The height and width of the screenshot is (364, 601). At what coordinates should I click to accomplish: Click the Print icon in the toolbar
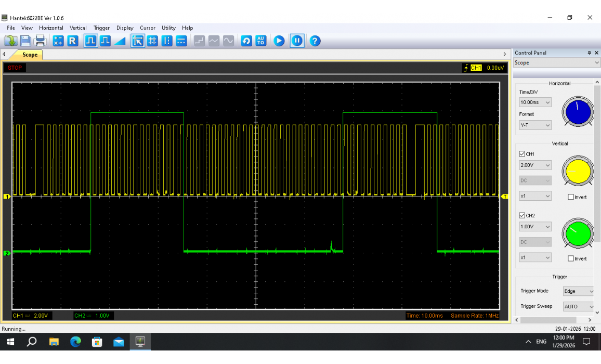click(x=40, y=41)
